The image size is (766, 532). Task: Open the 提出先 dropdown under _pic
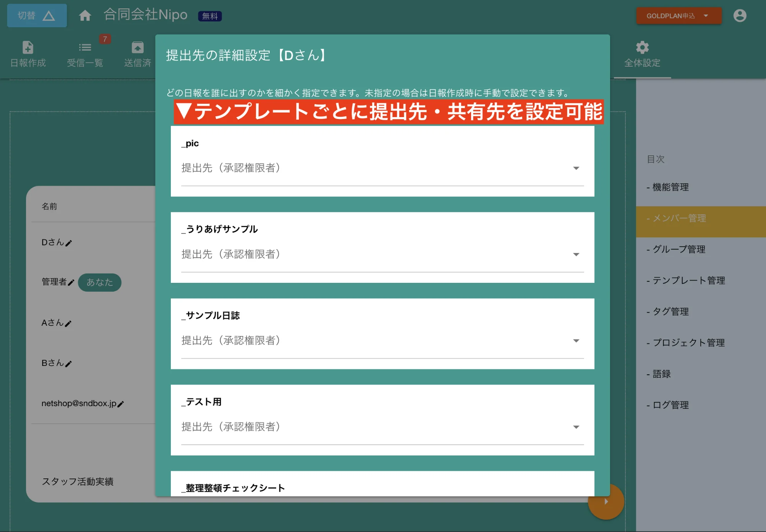click(576, 168)
